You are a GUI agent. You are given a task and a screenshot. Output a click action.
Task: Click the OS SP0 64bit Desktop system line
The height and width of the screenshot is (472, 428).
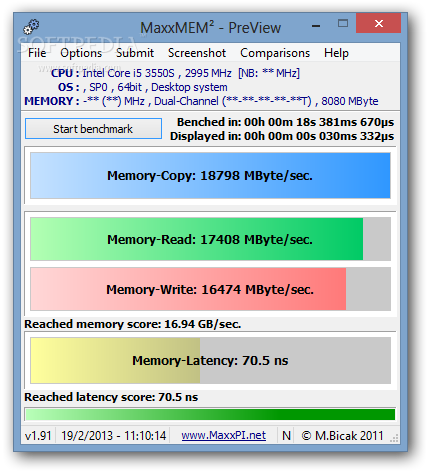pos(143,87)
